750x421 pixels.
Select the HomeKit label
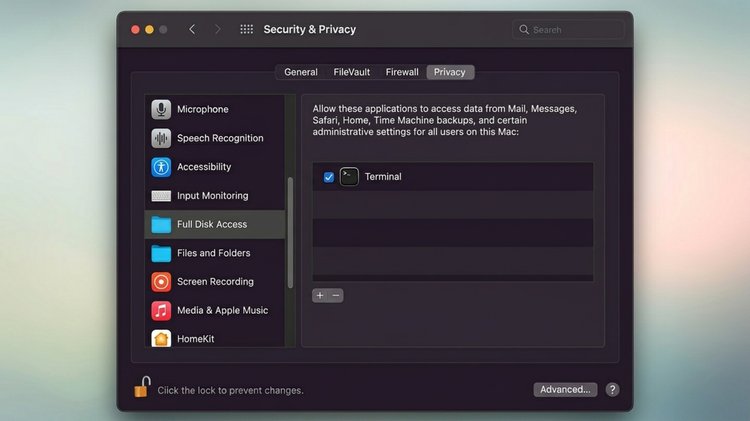[196, 339]
